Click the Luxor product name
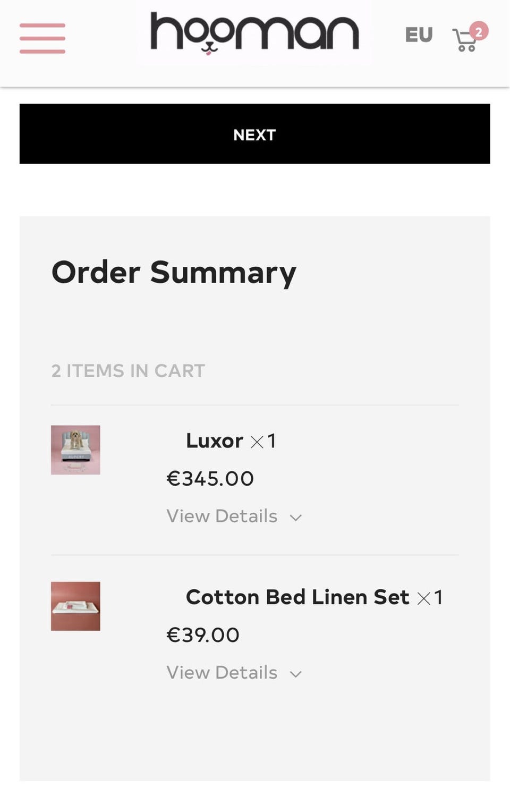The width and height of the screenshot is (510, 812). tap(214, 441)
